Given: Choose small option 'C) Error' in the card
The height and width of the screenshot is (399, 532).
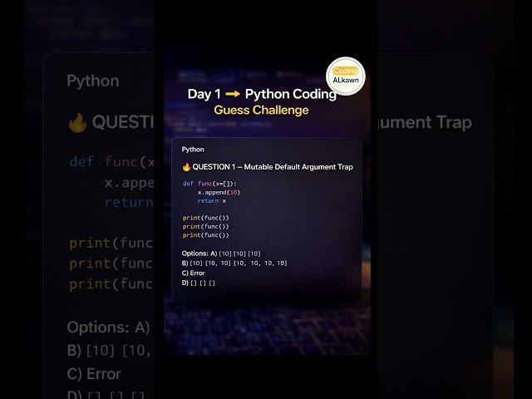Looking at the screenshot, I should coord(194,273).
